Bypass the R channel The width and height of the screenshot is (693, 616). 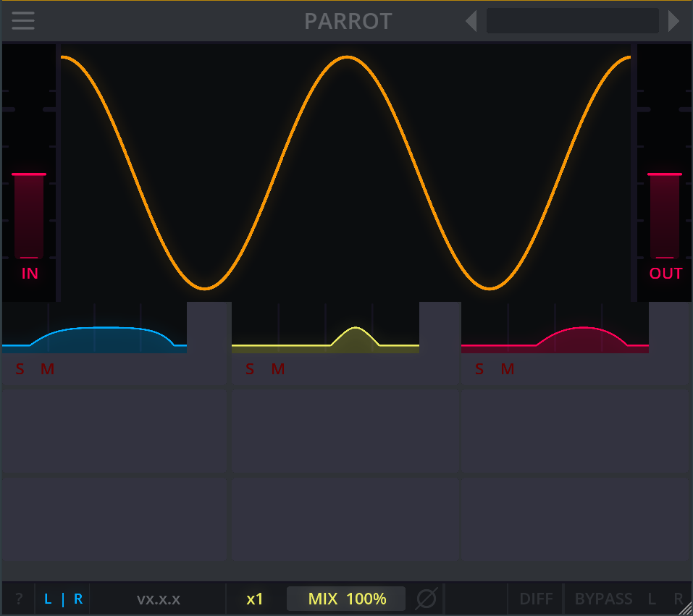[x=679, y=599]
